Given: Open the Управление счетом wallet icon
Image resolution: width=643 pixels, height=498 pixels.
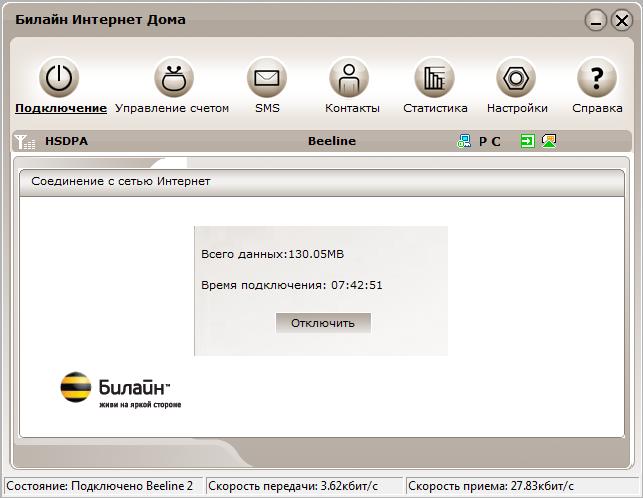Looking at the screenshot, I should coord(174,78).
